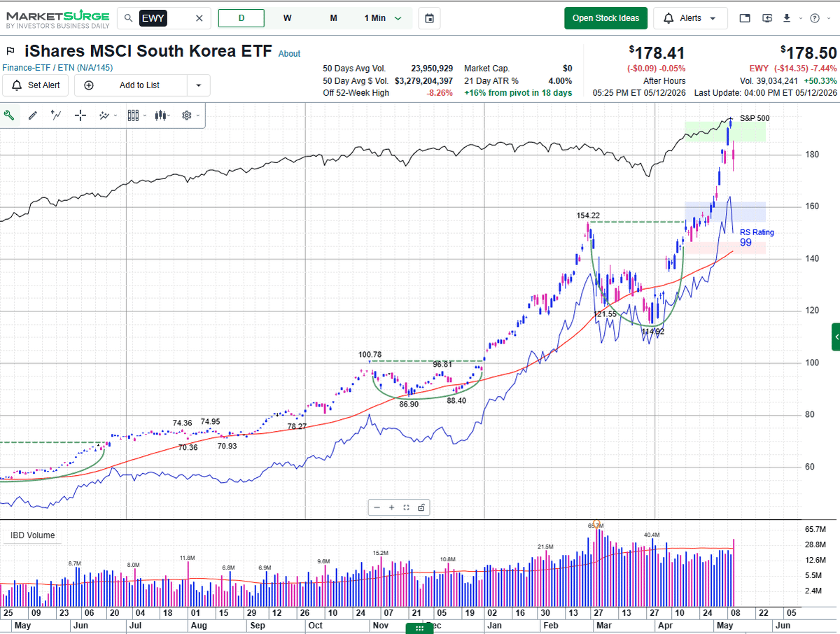The width and height of the screenshot is (840, 634).
Task: Click the candlestick chart style icon
Action: pyautogui.click(x=161, y=115)
